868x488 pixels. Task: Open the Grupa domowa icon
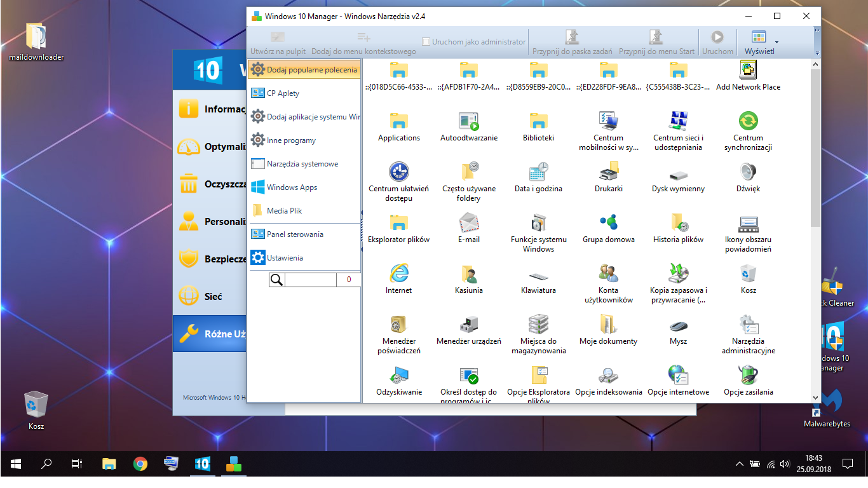click(x=609, y=222)
